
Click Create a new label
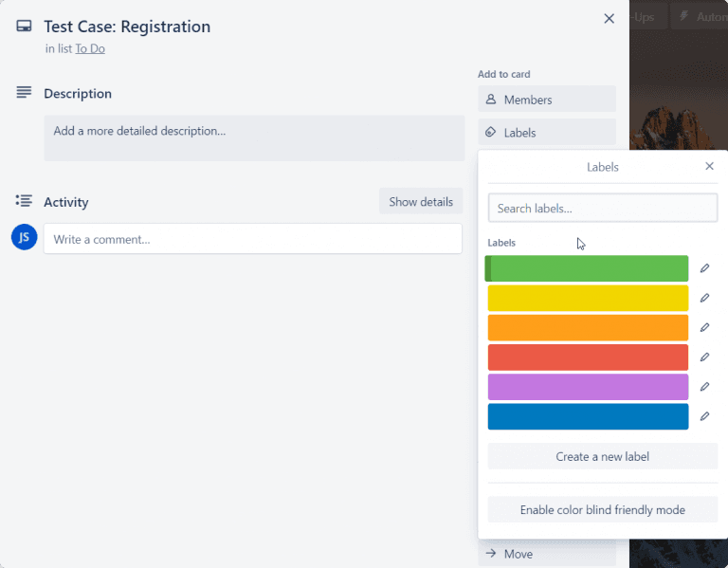pos(602,456)
